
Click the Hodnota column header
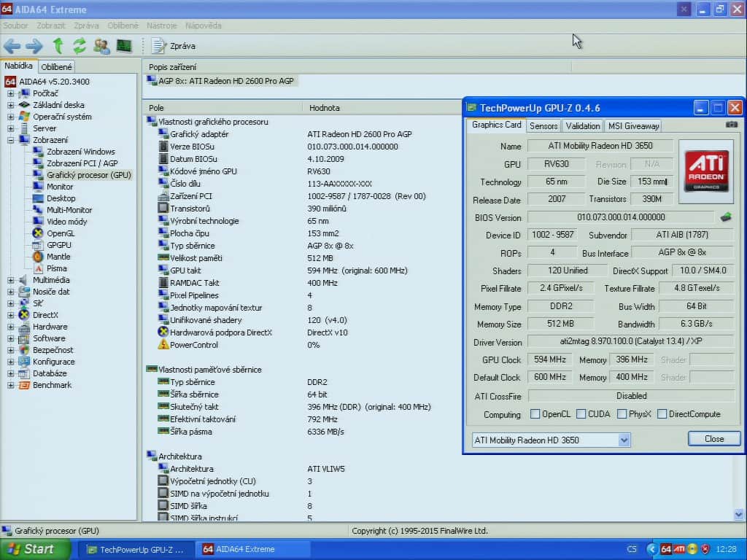(382, 108)
